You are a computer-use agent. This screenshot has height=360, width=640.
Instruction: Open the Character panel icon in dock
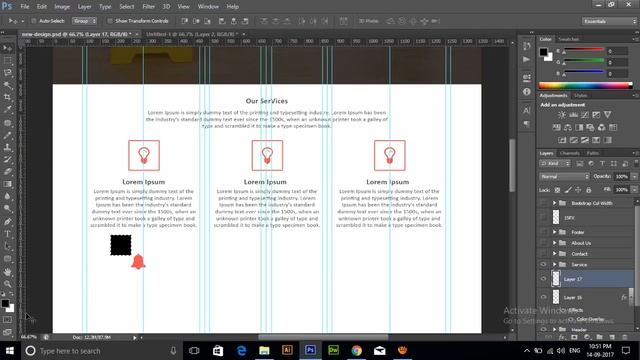pyautogui.click(x=527, y=111)
